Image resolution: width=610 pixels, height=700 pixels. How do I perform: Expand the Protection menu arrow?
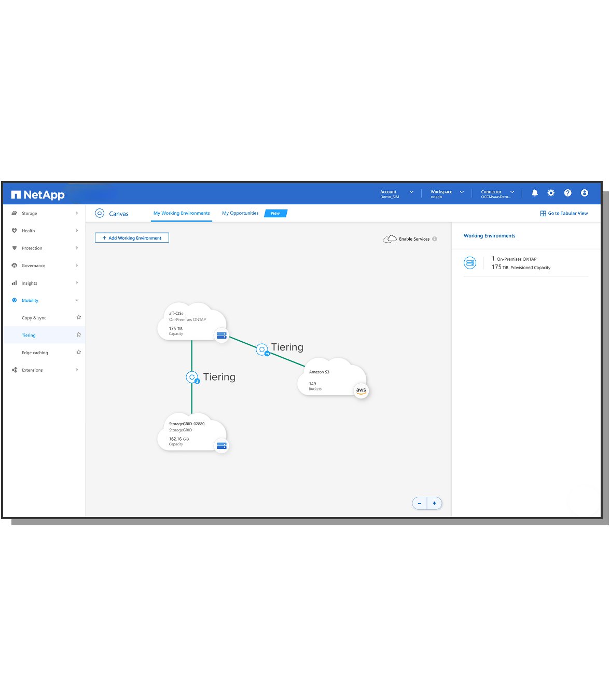(x=77, y=248)
